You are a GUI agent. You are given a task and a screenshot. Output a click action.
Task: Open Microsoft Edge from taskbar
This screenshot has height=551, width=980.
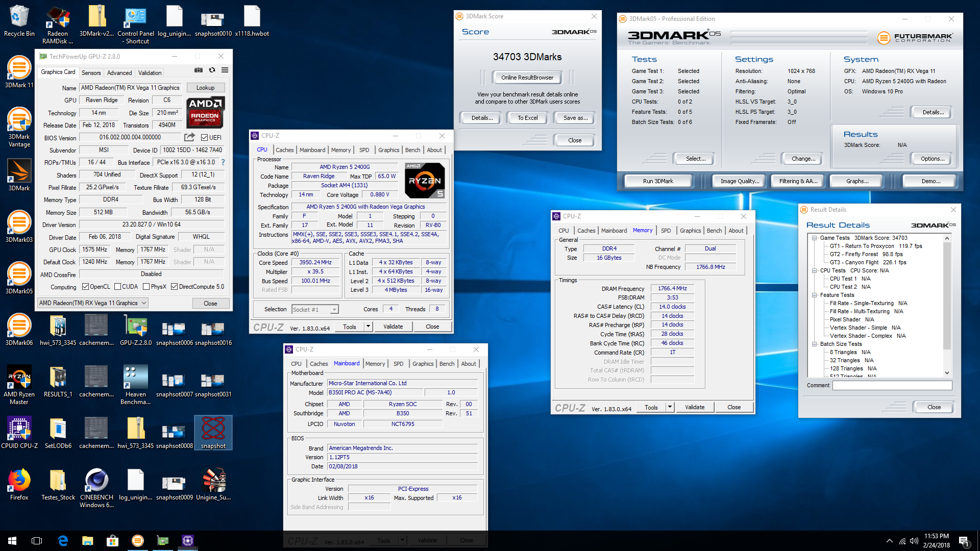tap(63, 541)
